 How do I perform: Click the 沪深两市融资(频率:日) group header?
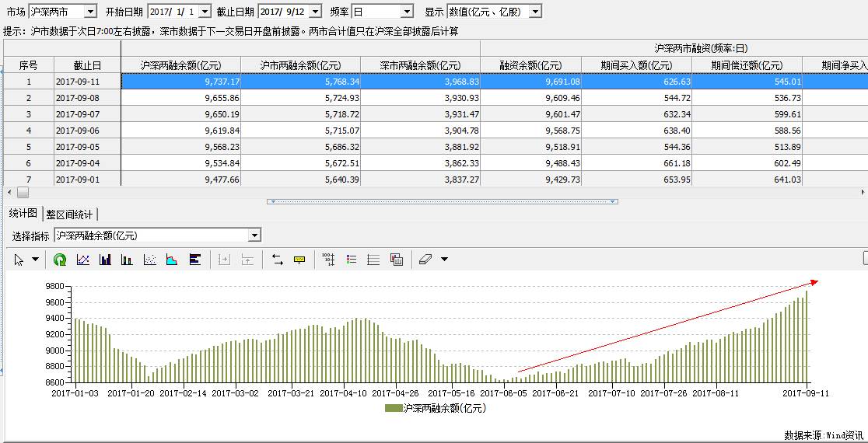pyautogui.click(x=702, y=49)
